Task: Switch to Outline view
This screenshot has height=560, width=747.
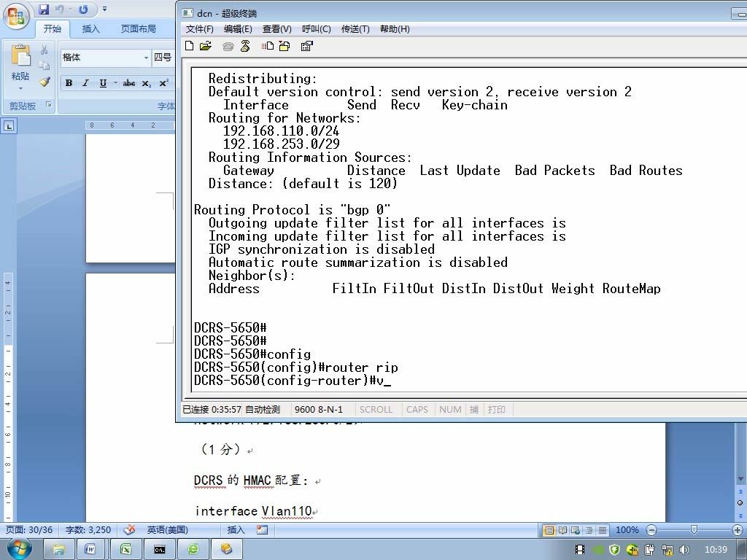Action: [589, 530]
